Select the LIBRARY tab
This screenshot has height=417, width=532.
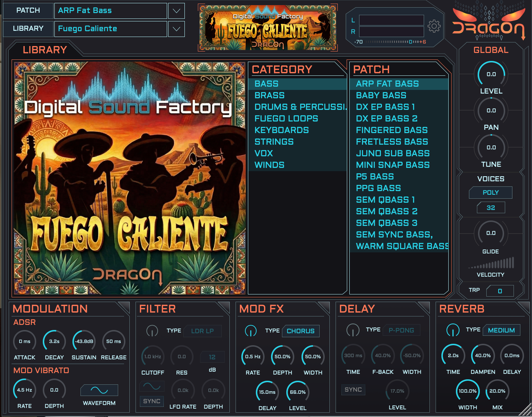tap(45, 50)
